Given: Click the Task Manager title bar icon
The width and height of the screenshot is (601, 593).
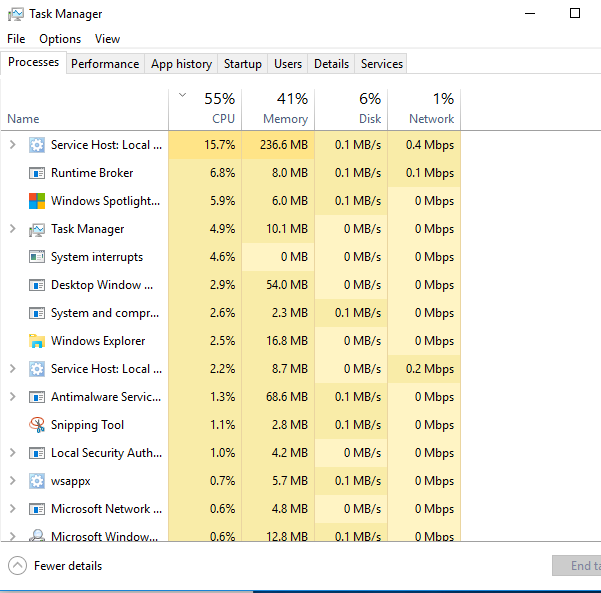Looking at the screenshot, I should (16, 14).
